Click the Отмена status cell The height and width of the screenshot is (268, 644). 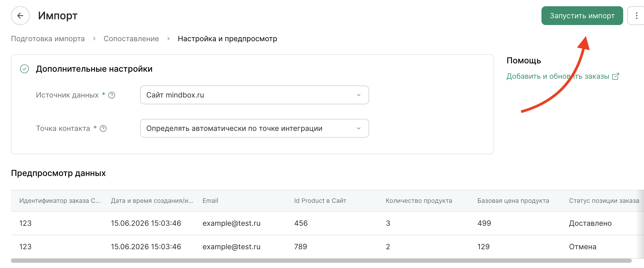pyautogui.click(x=583, y=247)
